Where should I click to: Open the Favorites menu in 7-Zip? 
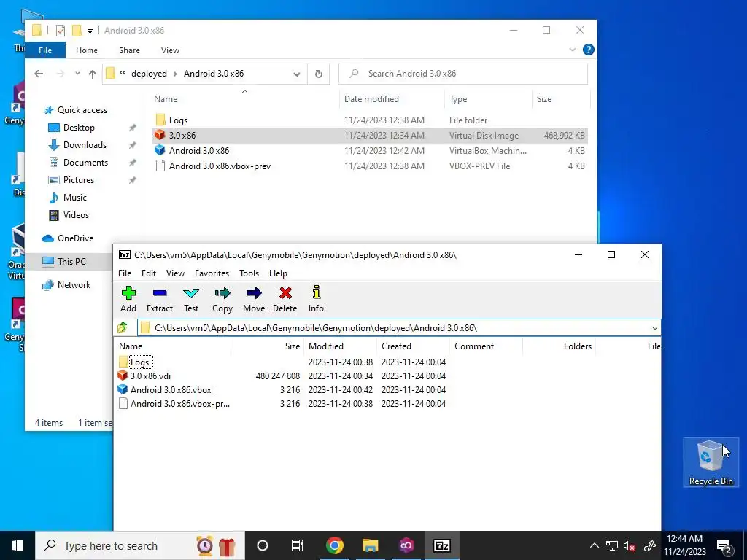(212, 273)
